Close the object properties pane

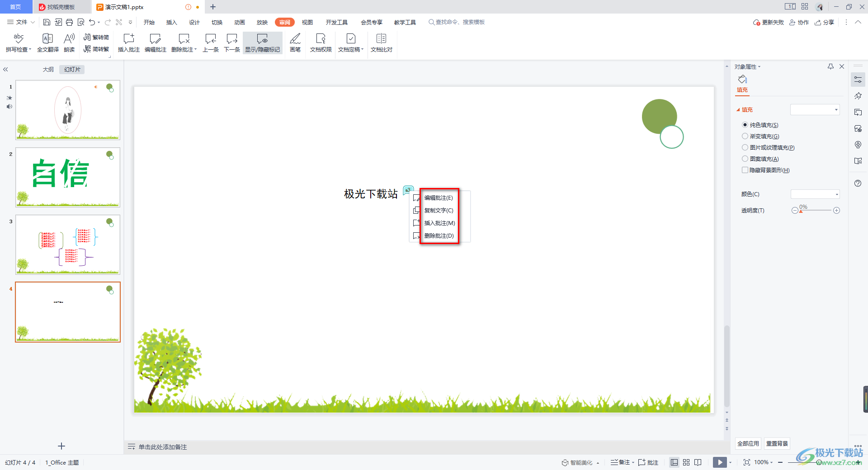click(x=842, y=66)
